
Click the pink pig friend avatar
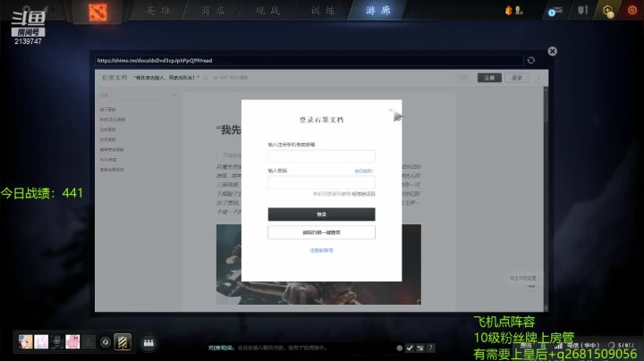click(72, 341)
